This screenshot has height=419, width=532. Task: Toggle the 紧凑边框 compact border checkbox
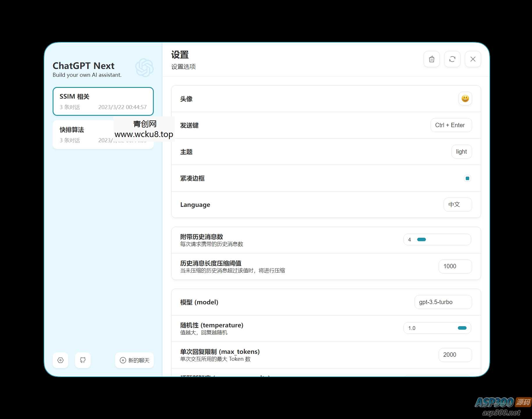click(x=467, y=178)
